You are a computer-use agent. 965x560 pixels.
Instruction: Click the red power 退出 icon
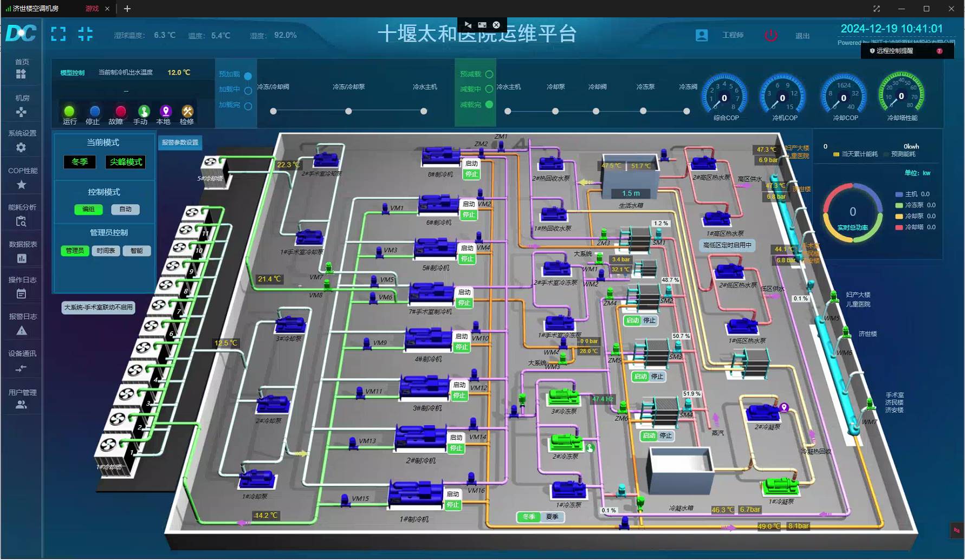(770, 35)
